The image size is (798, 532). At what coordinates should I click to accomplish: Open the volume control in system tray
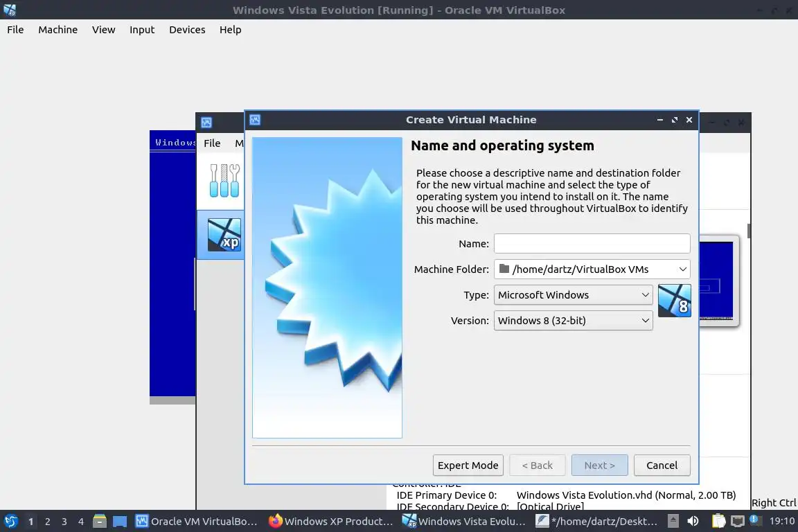click(693, 521)
